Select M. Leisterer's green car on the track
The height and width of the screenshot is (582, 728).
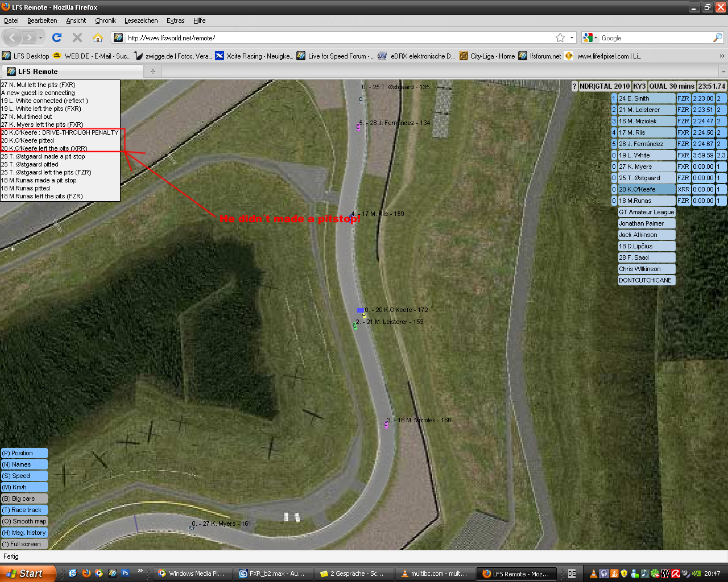coord(355,326)
